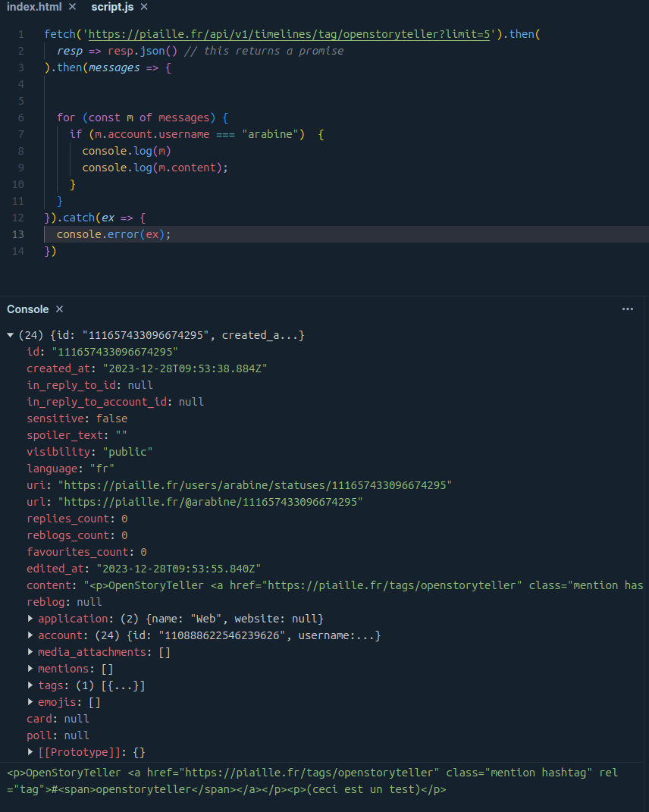This screenshot has width=649, height=812.
Task: Open the console more options menu
Action: click(x=627, y=309)
